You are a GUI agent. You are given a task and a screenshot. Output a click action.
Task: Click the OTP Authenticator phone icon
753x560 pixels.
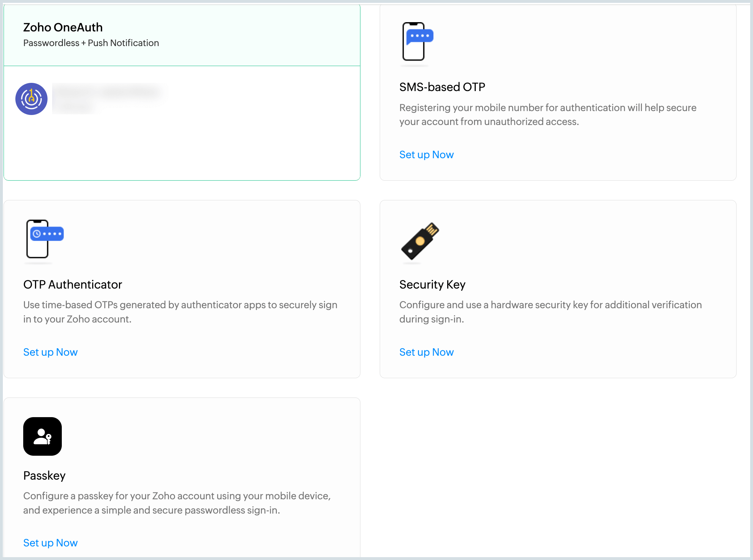point(44,239)
